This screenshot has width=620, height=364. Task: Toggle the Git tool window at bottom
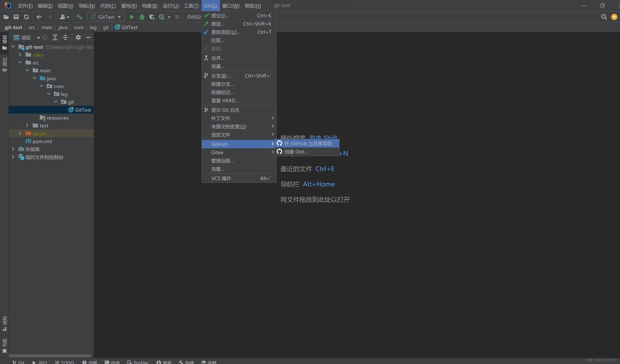(18, 362)
